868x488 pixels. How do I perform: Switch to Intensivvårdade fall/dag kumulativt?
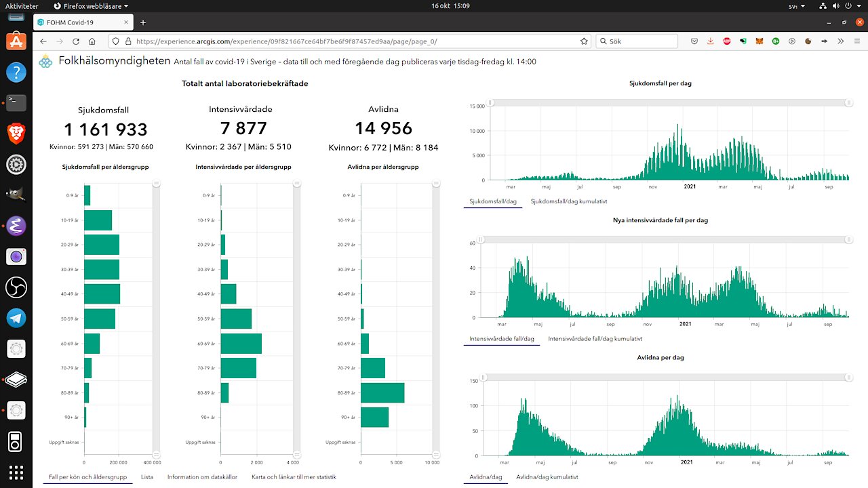pyautogui.click(x=595, y=339)
